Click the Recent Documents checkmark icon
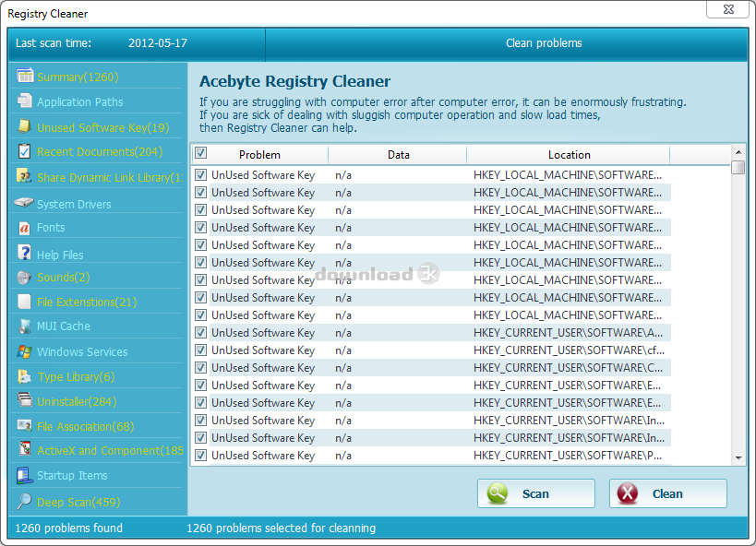 click(24, 151)
